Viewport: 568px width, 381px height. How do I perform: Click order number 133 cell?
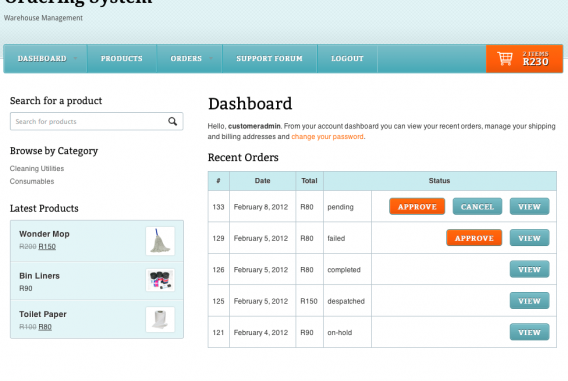[x=218, y=207]
